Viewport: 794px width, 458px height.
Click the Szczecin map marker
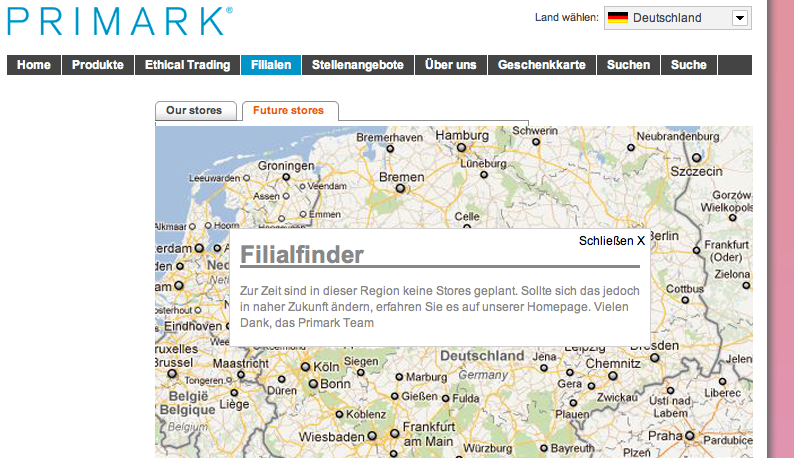pyautogui.click(x=697, y=158)
